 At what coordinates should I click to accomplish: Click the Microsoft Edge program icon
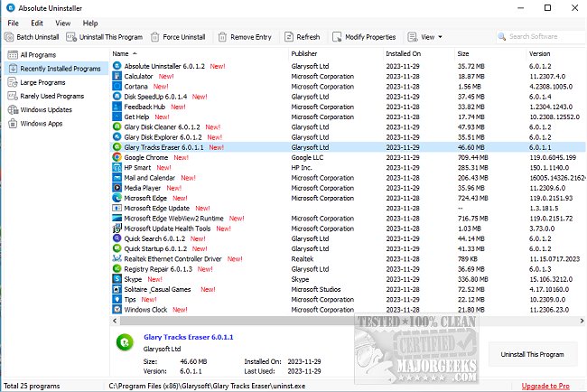pos(116,198)
